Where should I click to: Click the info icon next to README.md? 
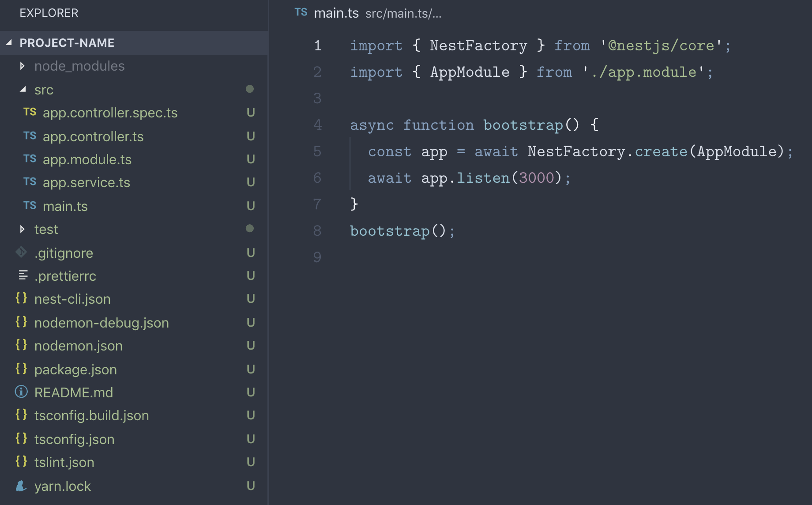point(21,392)
